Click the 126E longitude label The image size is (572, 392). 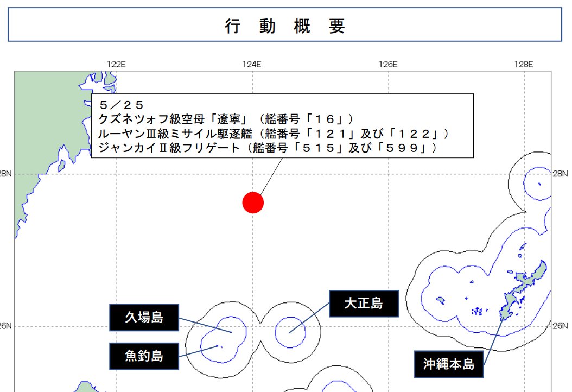click(x=389, y=64)
